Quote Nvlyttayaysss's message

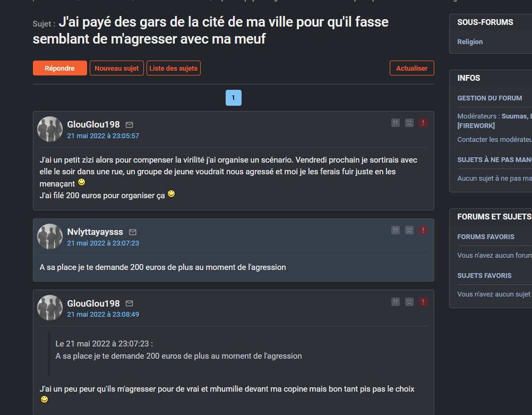[395, 230]
